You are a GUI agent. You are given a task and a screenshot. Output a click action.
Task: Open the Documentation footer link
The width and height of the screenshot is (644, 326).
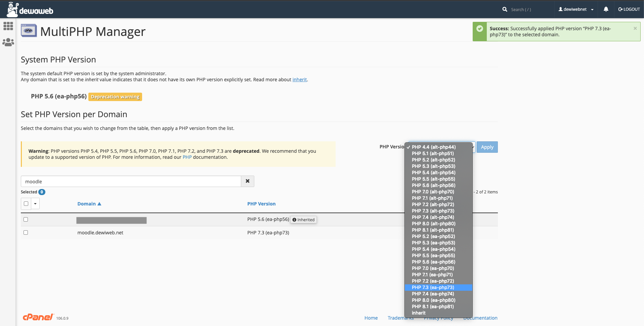(480, 318)
